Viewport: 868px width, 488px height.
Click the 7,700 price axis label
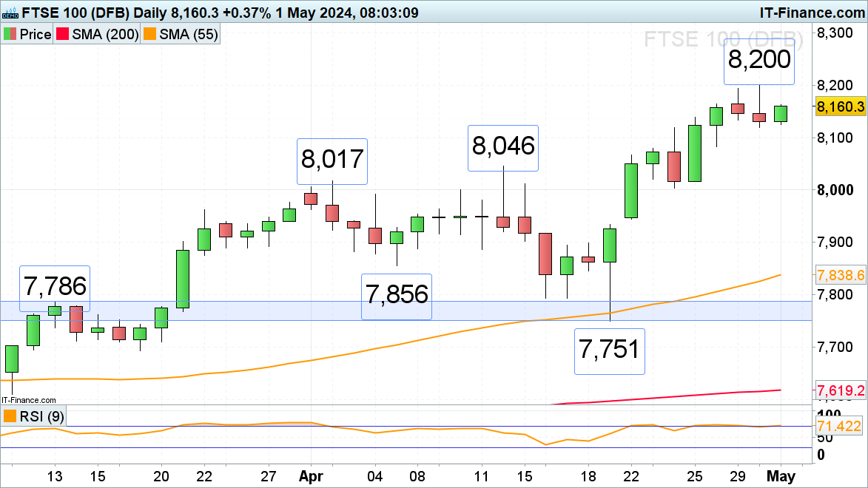pos(835,347)
